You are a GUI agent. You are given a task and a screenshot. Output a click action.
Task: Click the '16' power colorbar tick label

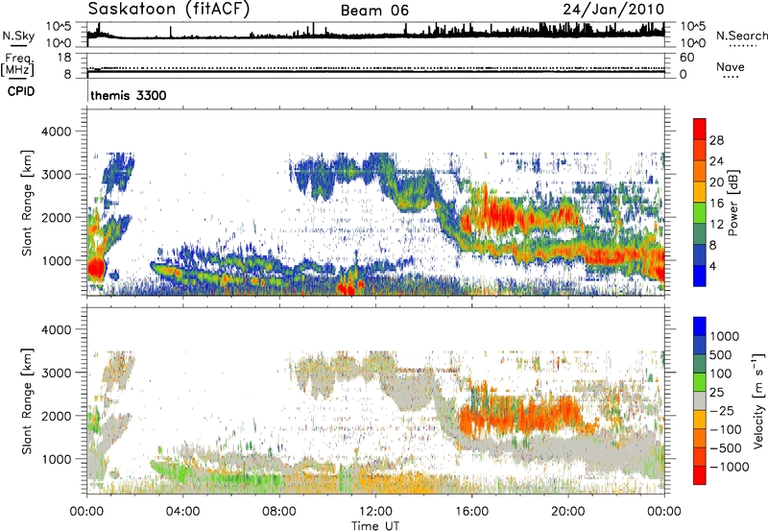tap(716, 204)
